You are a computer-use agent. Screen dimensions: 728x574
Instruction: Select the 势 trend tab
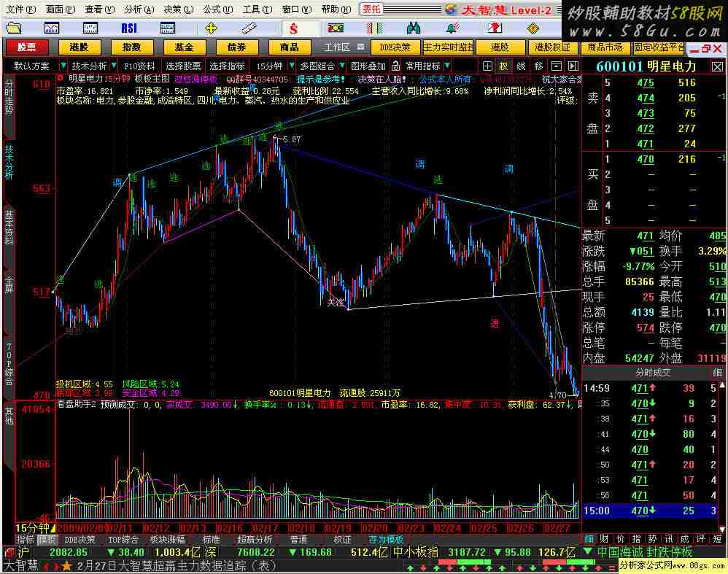[x=652, y=539]
